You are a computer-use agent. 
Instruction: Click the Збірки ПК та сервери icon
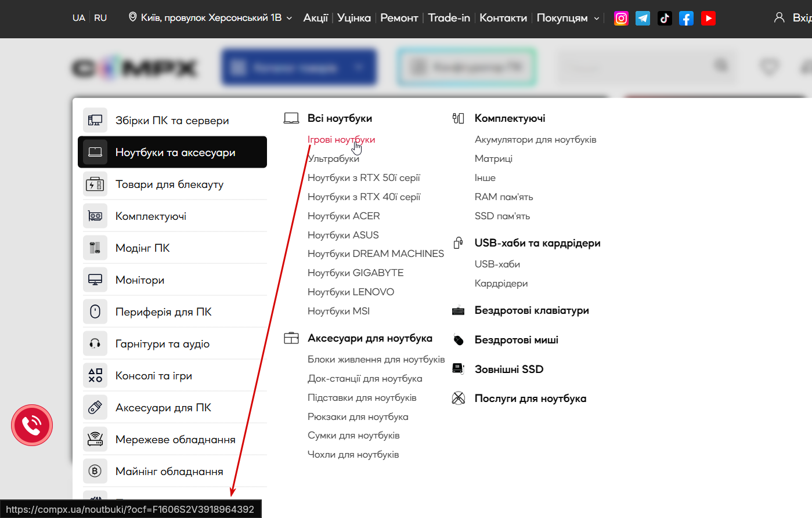click(95, 120)
